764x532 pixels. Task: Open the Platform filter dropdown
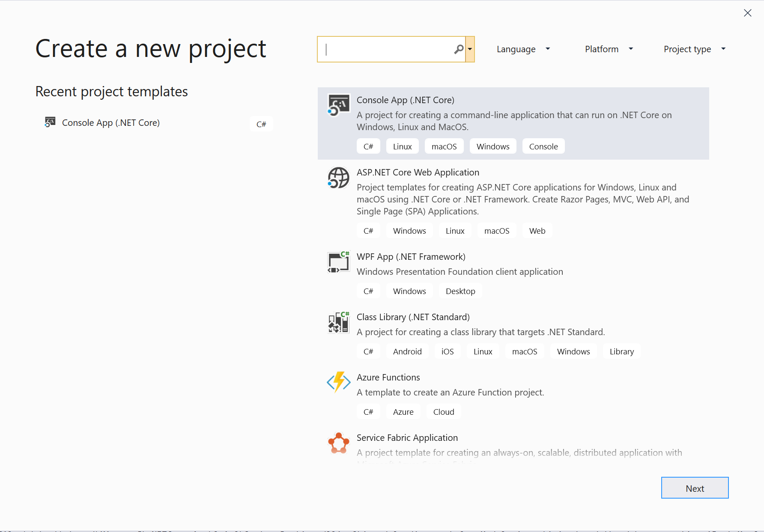(609, 49)
